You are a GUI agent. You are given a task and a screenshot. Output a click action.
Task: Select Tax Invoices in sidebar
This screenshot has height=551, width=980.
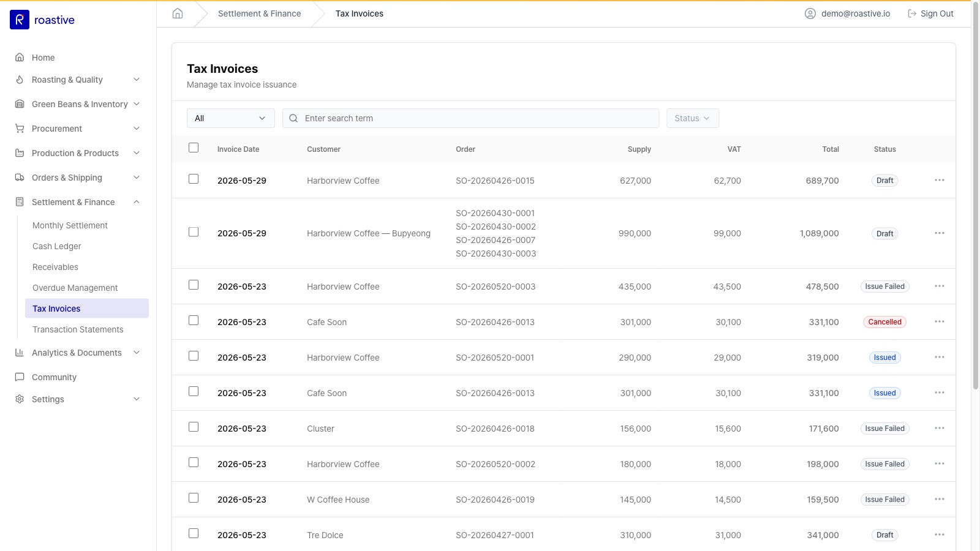[87, 309]
